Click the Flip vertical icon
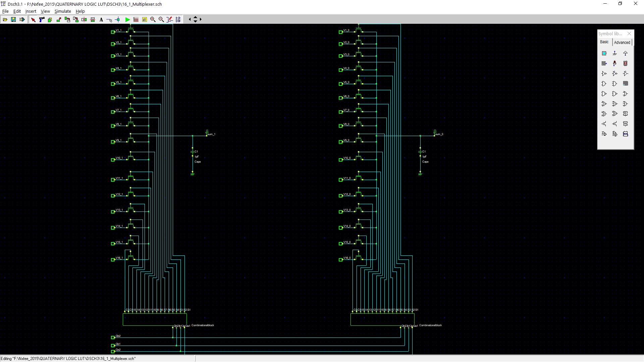The width and height of the screenshot is (644, 362). [93, 19]
